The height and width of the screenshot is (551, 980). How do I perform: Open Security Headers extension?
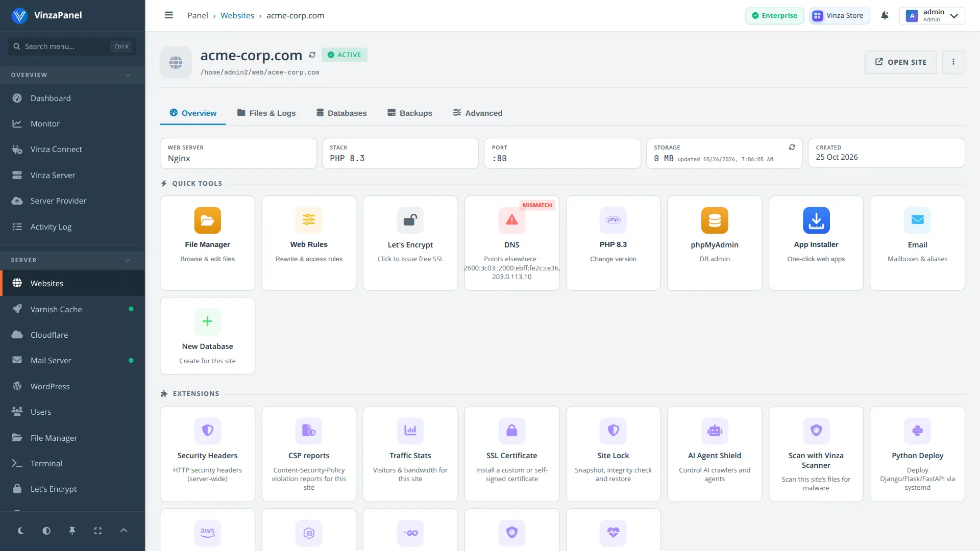207,454
